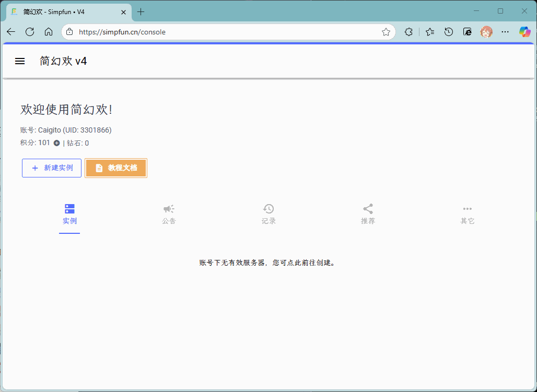Click the 简幻欢 v4 header title

(63, 61)
